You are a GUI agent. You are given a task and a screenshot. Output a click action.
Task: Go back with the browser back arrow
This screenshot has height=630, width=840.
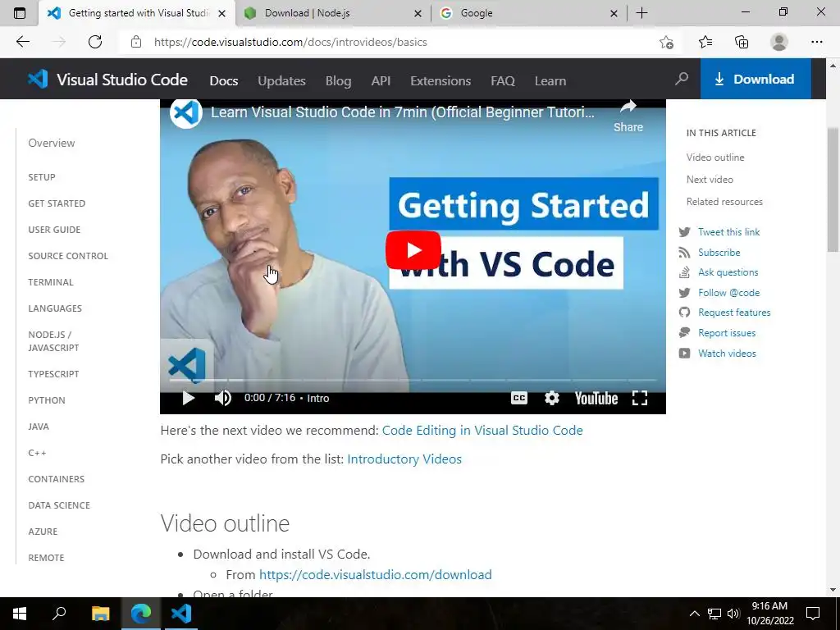[22, 42]
